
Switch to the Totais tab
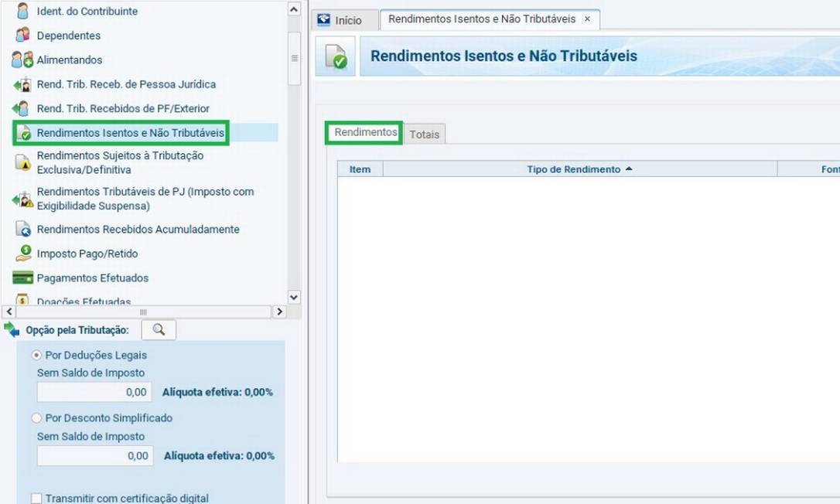click(424, 135)
